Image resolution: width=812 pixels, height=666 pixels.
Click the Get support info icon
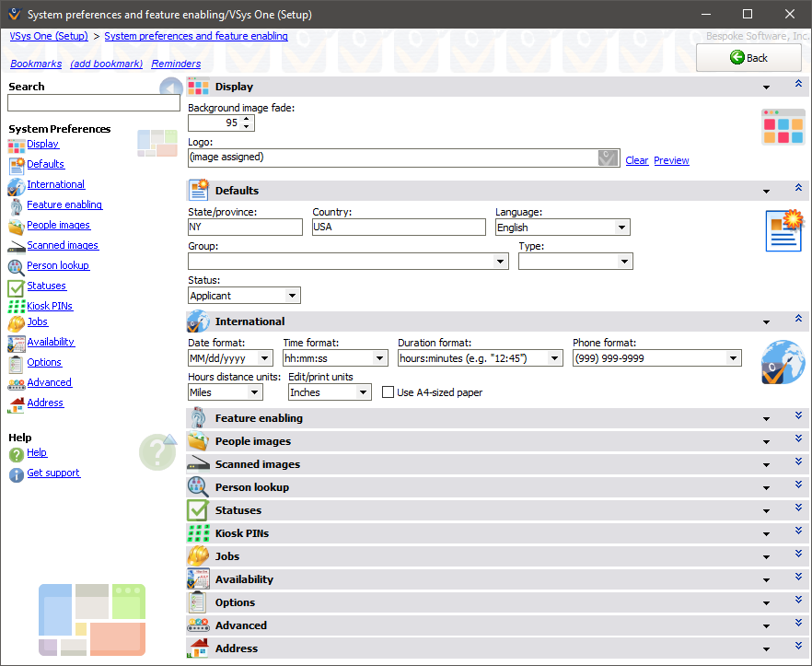pyautogui.click(x=17, y=473)
